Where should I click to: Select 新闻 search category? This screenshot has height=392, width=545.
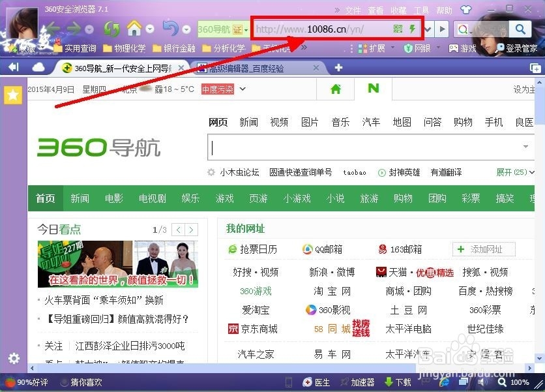[248, 122]
